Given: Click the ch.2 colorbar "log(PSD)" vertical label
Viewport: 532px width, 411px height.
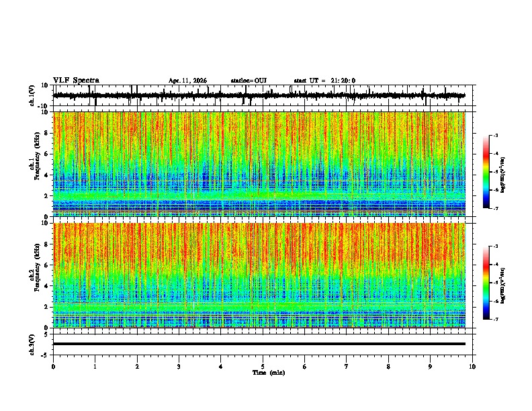Looking at the screenshot, I should point(503,285).
